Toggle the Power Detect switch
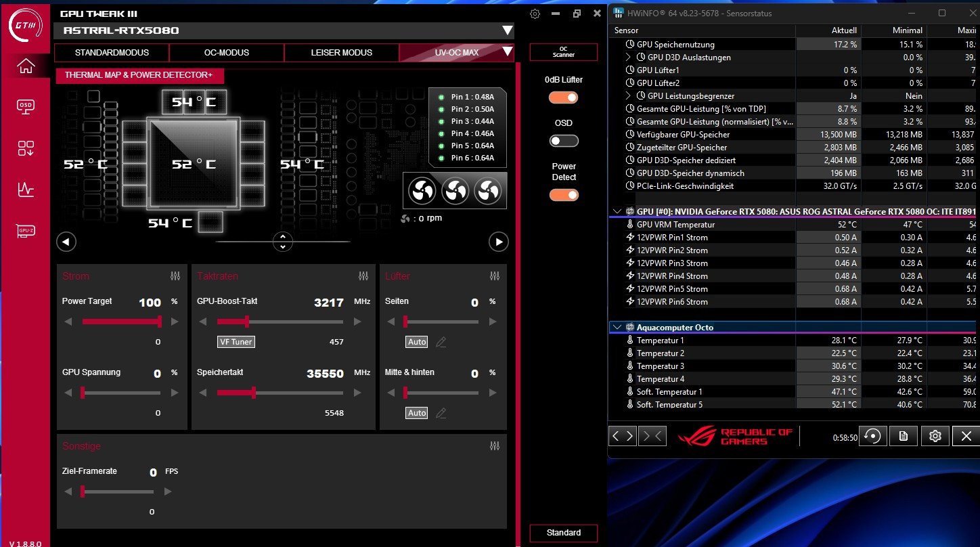Screen dimensions: 980x547 click(564, 195)
